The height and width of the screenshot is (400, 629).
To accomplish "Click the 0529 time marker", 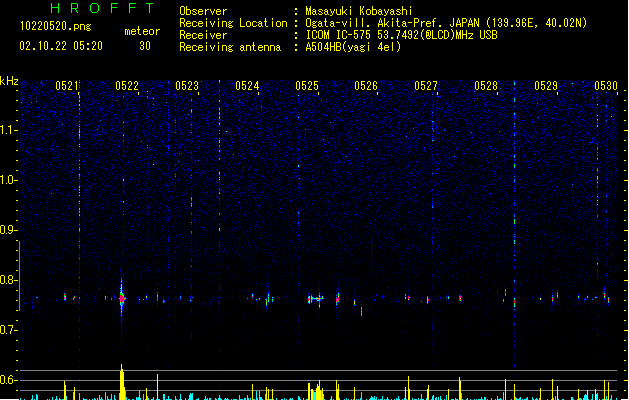I will 546,86.
